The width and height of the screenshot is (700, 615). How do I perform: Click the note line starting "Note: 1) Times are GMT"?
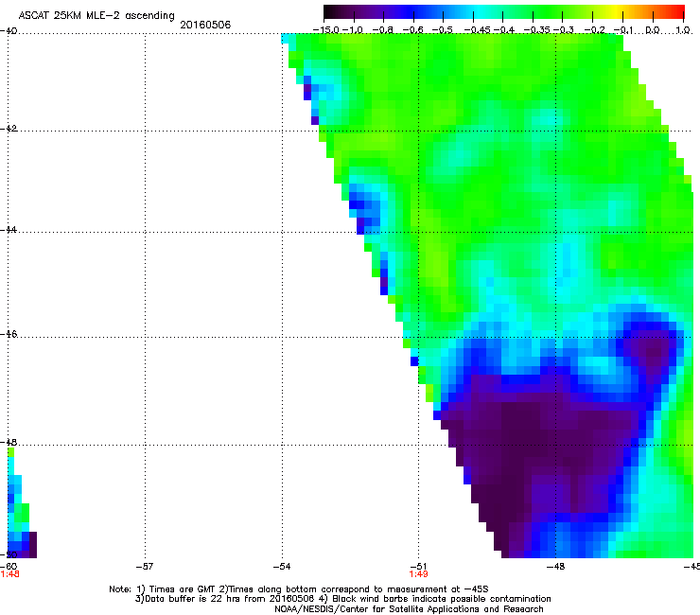(299, 589)
